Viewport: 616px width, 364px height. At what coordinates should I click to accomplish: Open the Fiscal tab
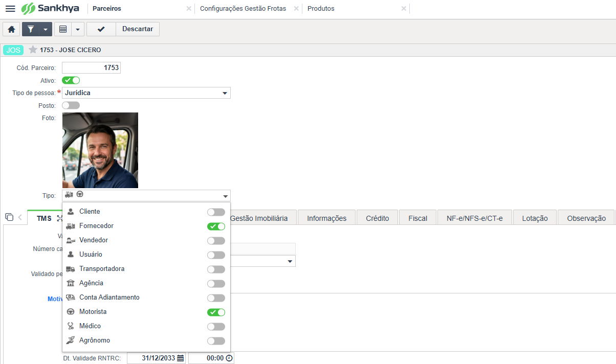point(418,218)
